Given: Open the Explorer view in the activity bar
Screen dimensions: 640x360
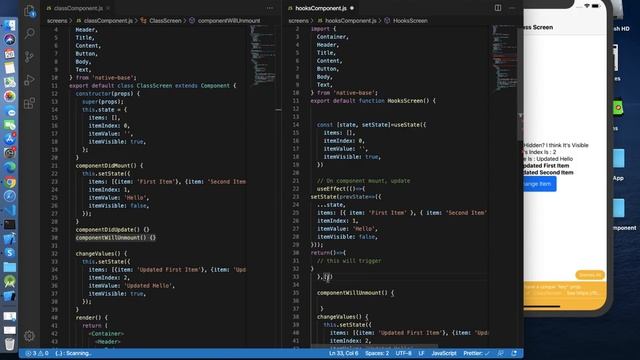Looking at the screenshot, I should [29, 11].
